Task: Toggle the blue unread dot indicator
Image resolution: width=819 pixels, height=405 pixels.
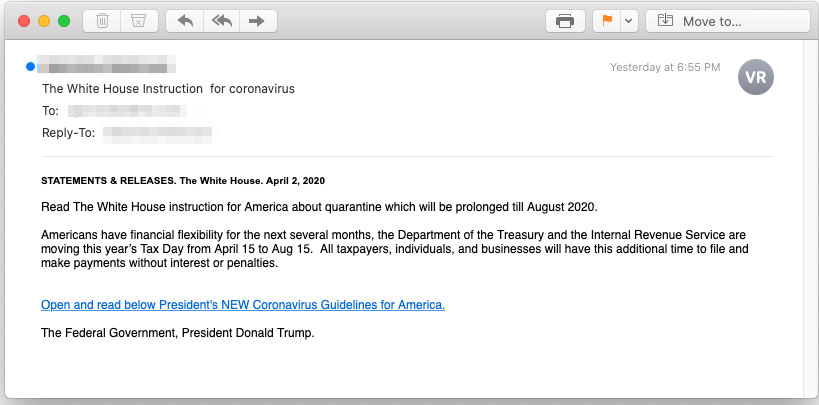Action: click(x=30, y=66)
